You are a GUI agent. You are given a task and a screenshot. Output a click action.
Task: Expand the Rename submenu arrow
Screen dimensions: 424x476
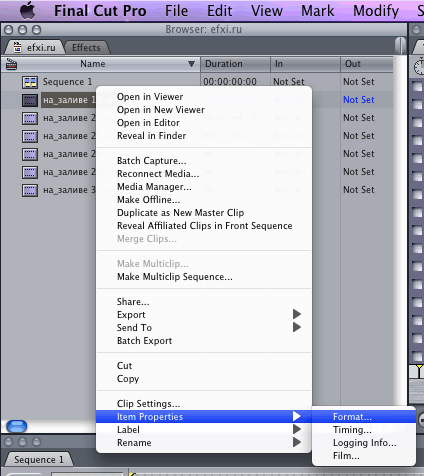pyautogui.click(x=297, y=442)
